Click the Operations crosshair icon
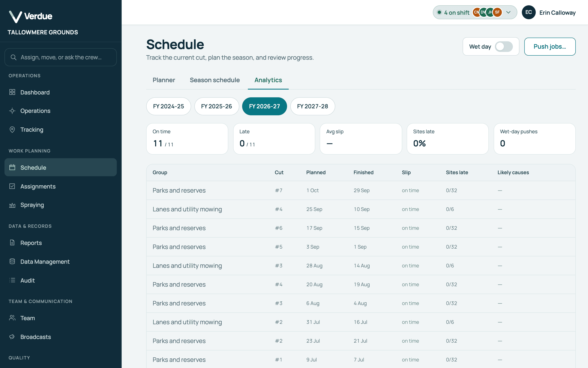 (12, 111)
